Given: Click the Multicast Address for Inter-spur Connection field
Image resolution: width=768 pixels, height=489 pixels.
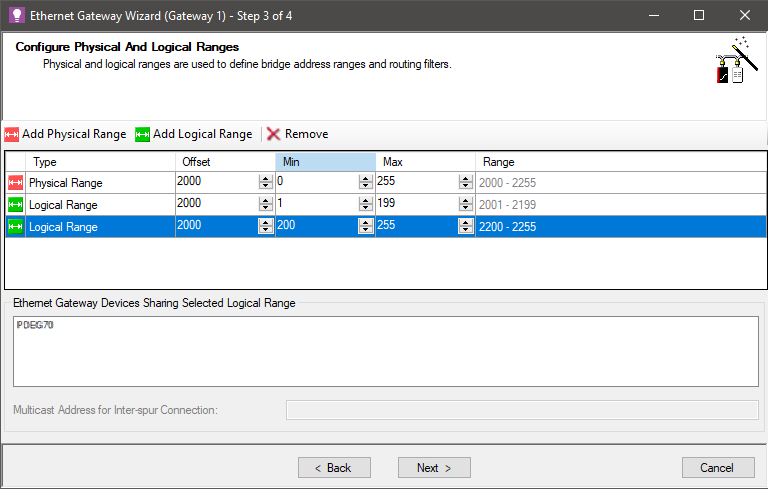Looking at the screenshot, I should [x=522, y=410].
